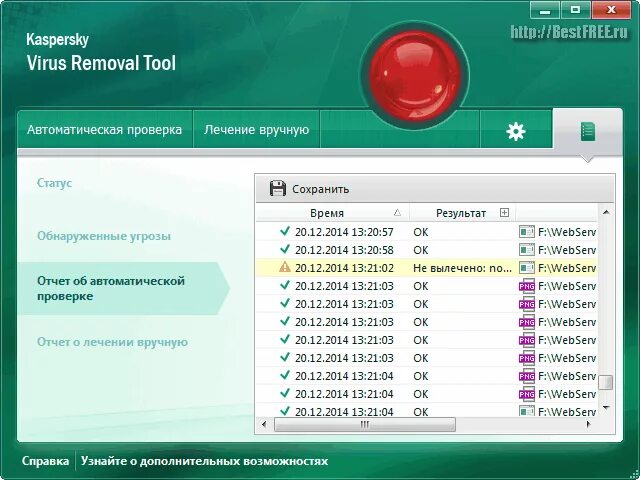Viewport: 640px width, 480px height.
Task: Select the timestamp 20.12.2014 13:20:57
Action: click(344, 232)
